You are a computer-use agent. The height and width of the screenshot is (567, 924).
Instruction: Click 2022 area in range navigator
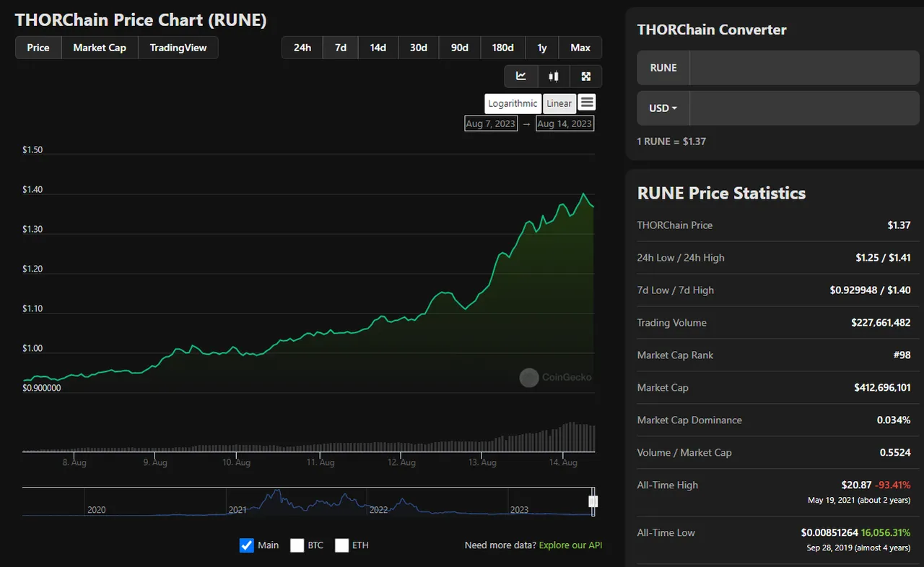[379, 509]
